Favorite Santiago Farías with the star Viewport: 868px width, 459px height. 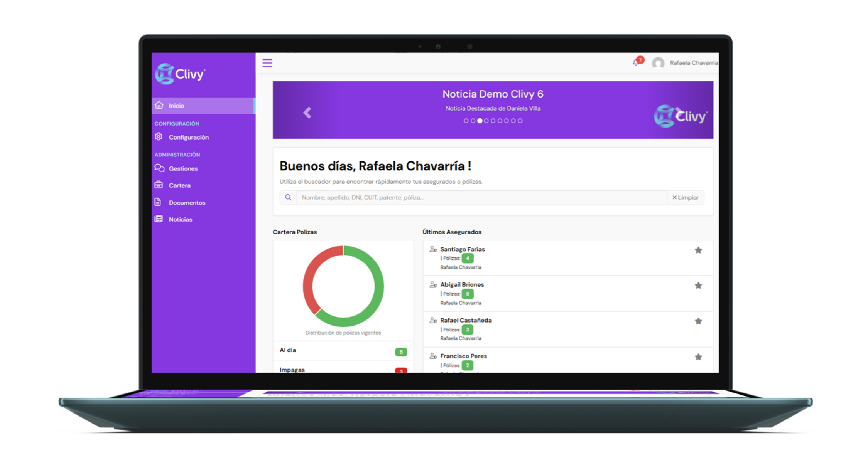698,250
